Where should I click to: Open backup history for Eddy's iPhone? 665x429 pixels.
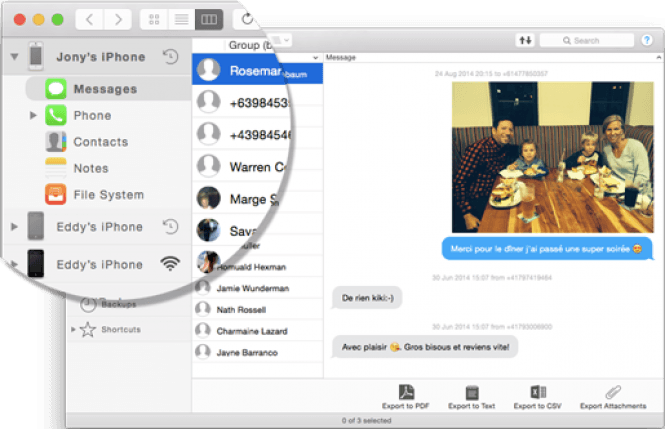click(170, 226)
